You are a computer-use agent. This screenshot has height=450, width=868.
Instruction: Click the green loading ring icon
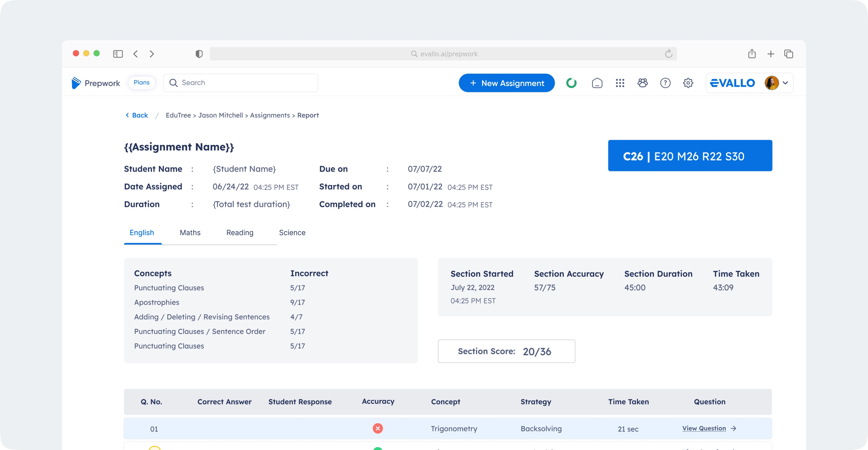coord(571,83)
